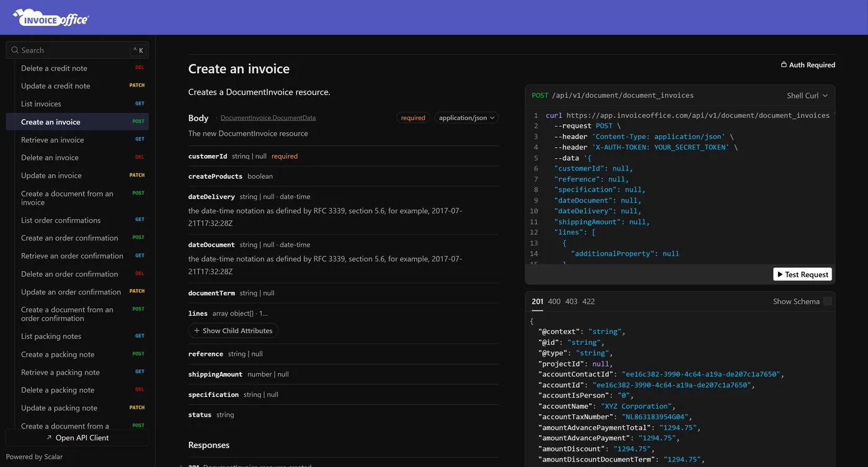Viewport: 868px width, 467px height.
Task: Open the application/json content type dropdown
Action: tap(466, 118)
